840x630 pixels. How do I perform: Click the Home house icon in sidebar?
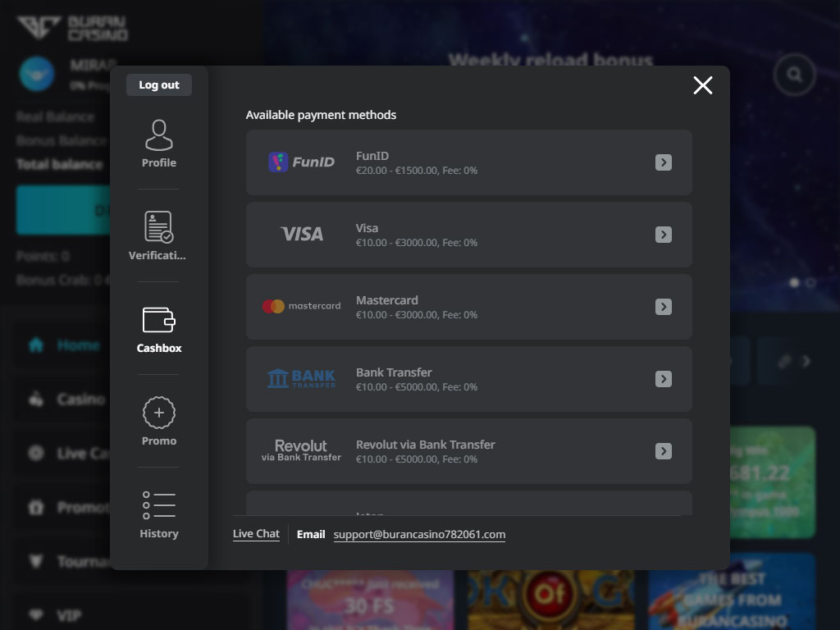point(36,345)
